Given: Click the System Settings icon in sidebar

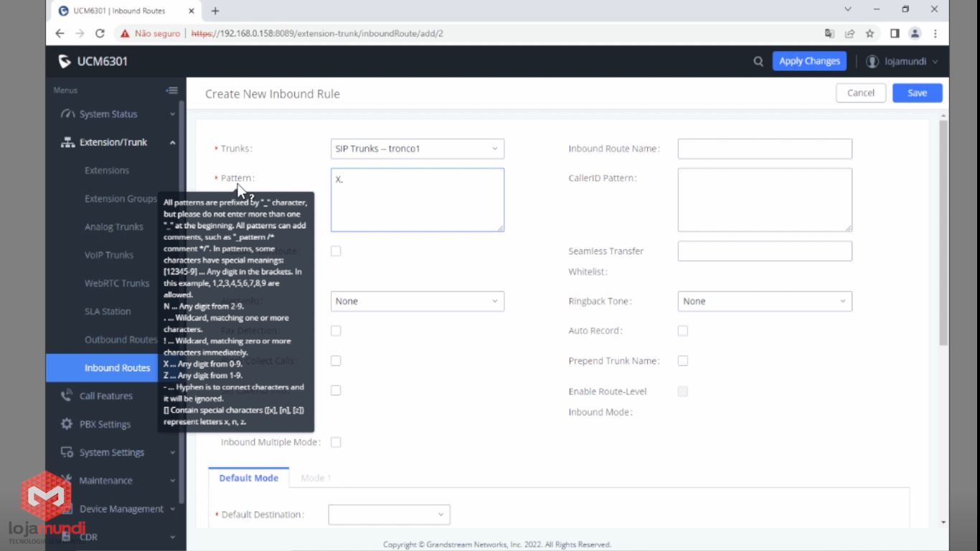Looking at the screenshot, I should (67, 452).
